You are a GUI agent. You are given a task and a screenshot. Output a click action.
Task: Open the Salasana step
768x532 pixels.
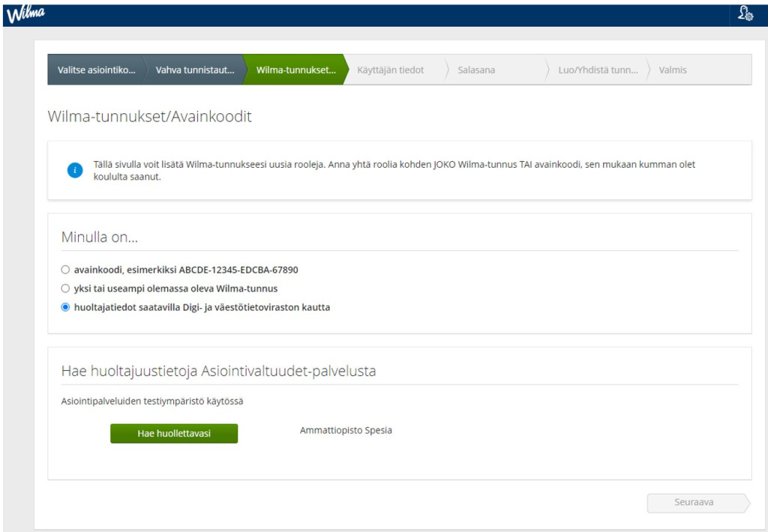[476, 70]
